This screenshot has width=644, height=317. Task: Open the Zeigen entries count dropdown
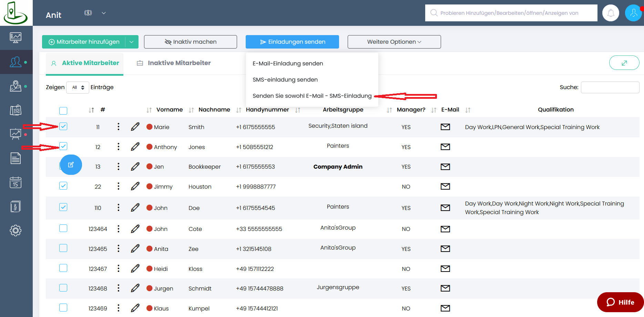[78, 87]
